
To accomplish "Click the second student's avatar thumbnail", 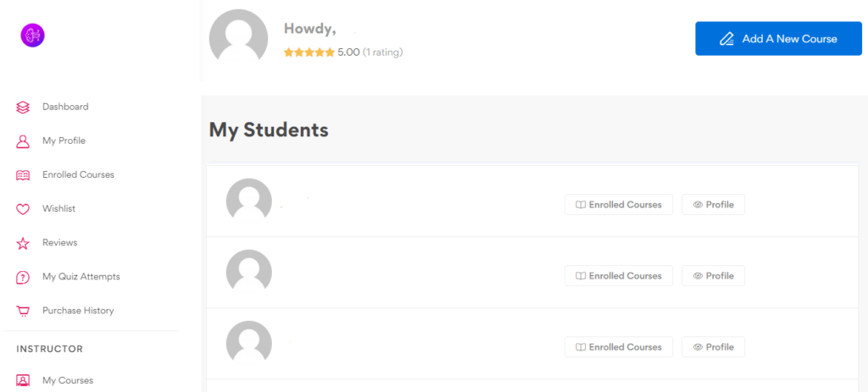I will [x=249, y=270].
